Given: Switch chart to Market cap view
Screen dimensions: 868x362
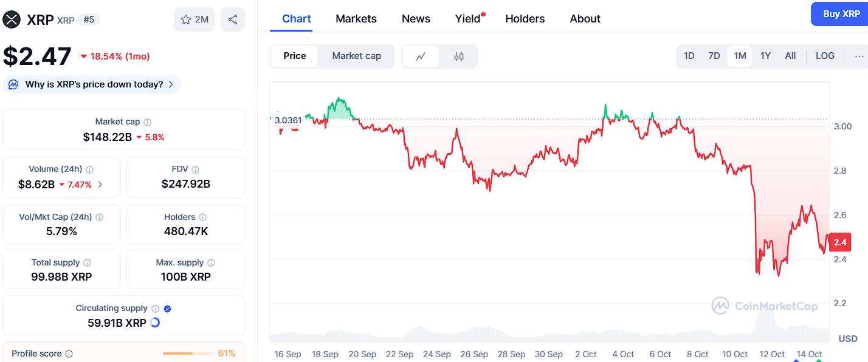Looking at the screenshot, I should coord(356,56).
